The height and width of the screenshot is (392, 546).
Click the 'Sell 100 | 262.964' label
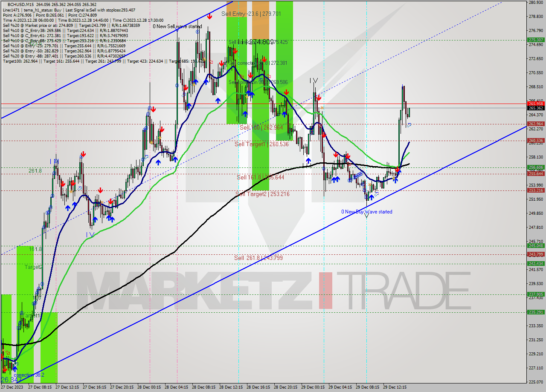(x=261, y=127)
